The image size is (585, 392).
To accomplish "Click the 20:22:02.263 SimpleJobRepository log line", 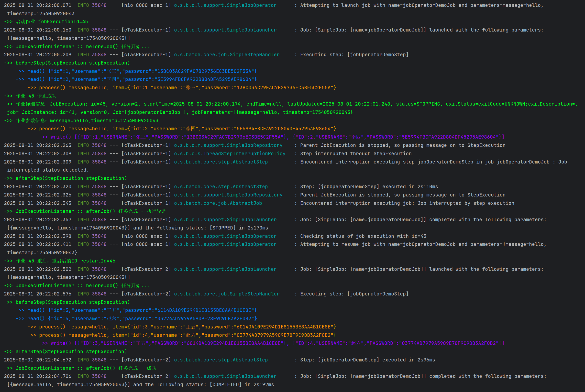I will (255, 145).
